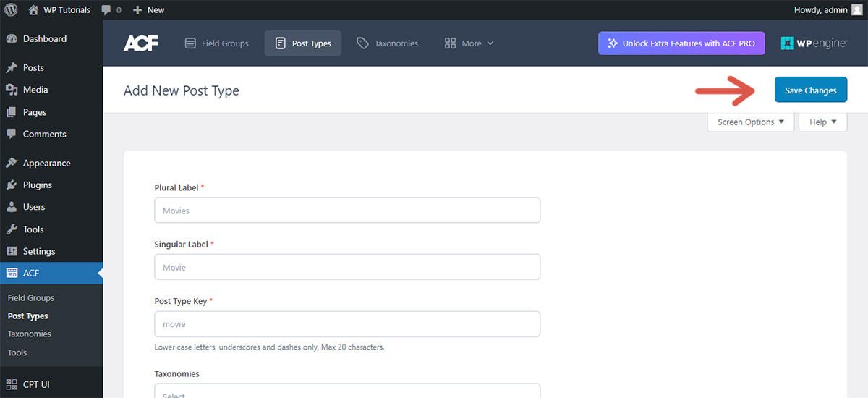Open the Taxonomies select dropdown
868x398 pixels.
347,391
